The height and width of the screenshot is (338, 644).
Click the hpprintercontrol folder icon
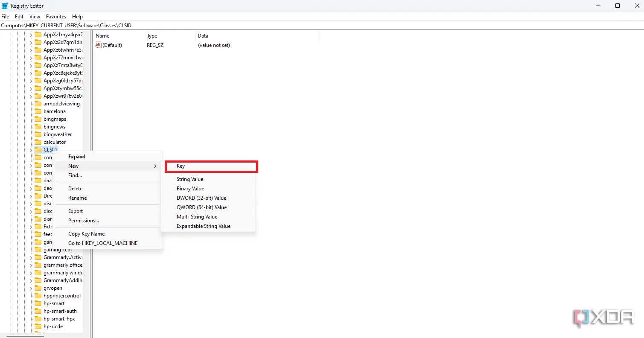[38, 296]
